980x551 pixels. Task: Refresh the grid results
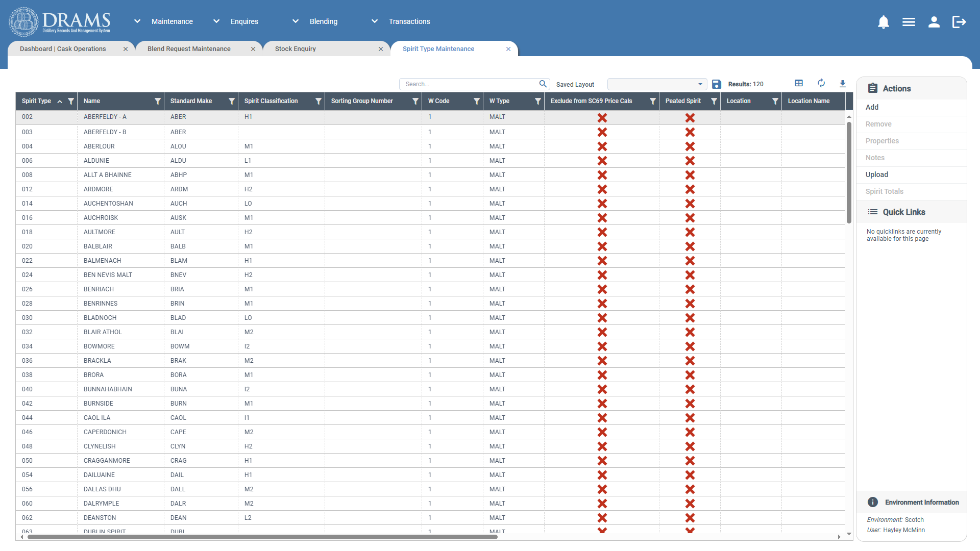(x=821, y=83)
